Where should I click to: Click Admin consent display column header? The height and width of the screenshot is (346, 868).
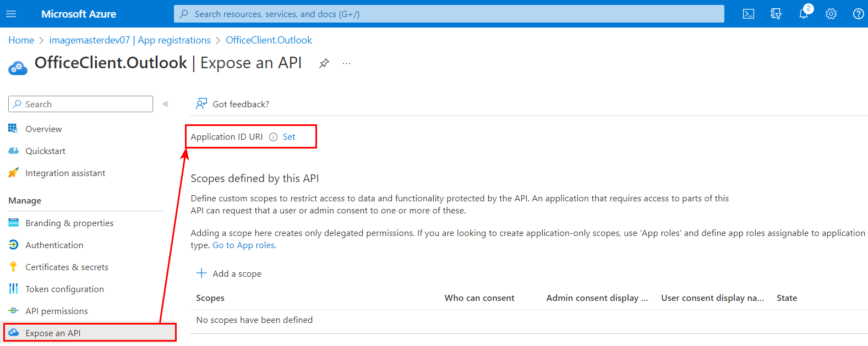click(597, 298)
